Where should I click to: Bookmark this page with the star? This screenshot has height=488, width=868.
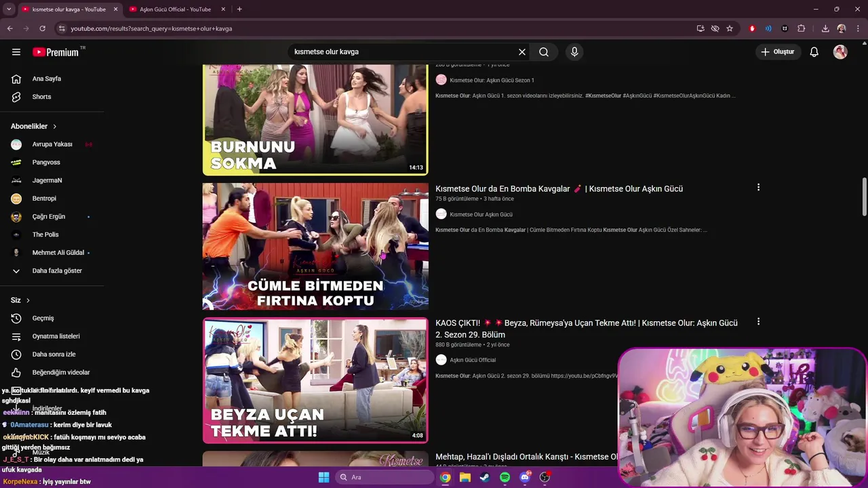pyautogui.click(x=730, y=28)
